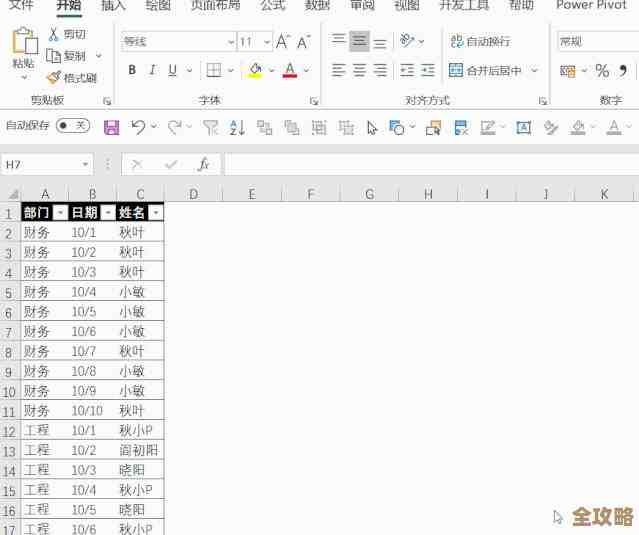Open the 部门 column filter dropdown

(60, 213)
